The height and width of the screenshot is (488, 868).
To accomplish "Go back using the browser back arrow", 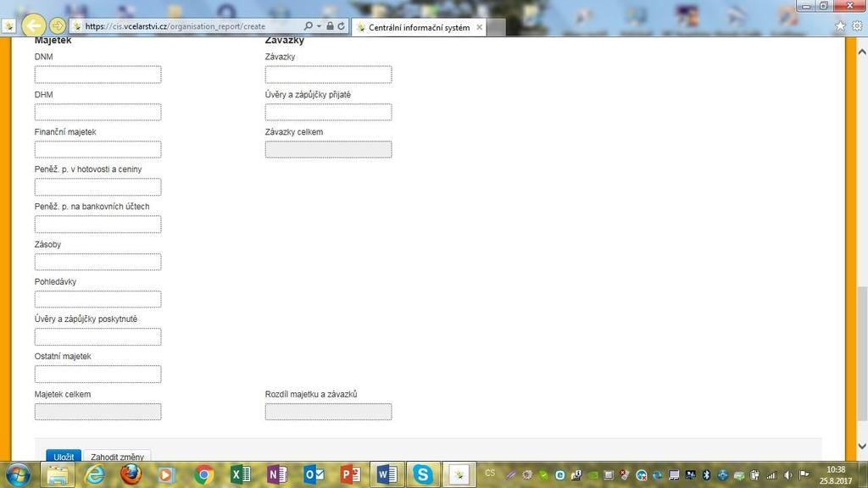I will tap(33, 25).
